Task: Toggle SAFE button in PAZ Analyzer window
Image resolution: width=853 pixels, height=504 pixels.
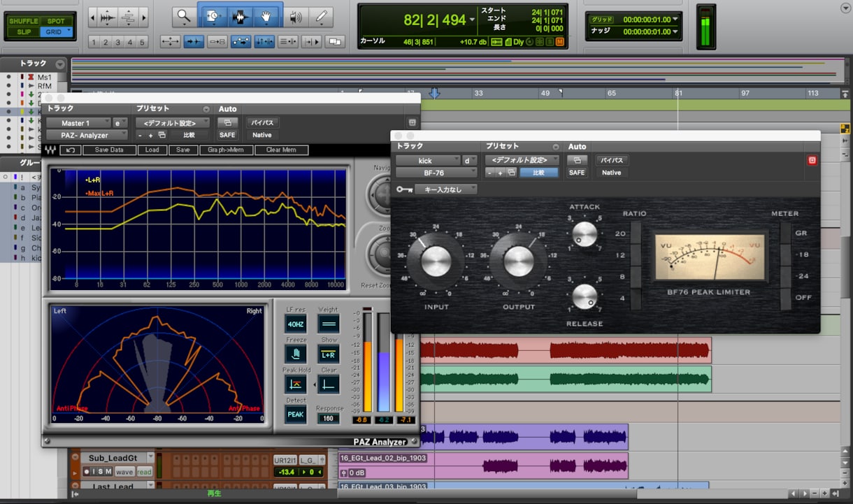Action: (x=227, y=135)
